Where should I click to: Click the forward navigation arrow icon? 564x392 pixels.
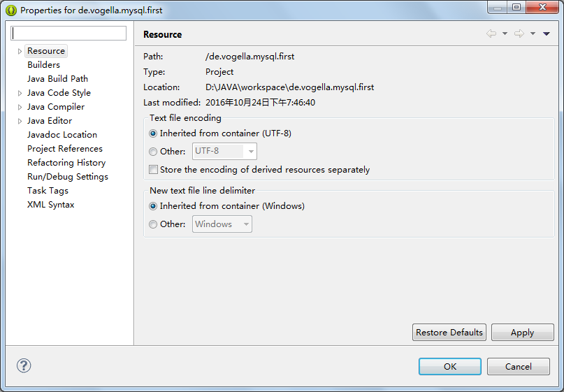pyautogui.click(x=519, y=34)
